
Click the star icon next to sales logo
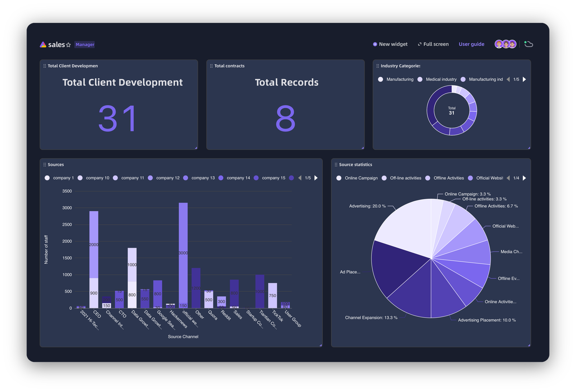[68, 45]
